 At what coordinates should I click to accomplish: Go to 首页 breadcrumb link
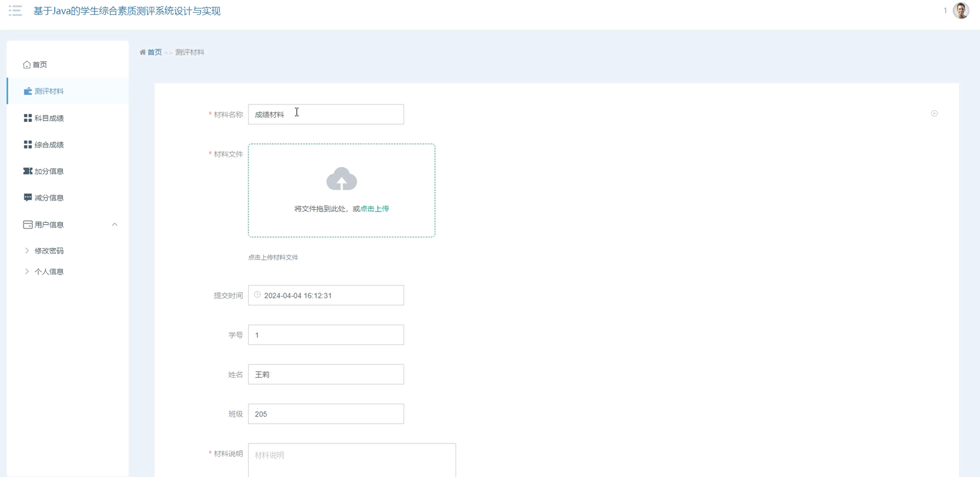click(154, 52)
